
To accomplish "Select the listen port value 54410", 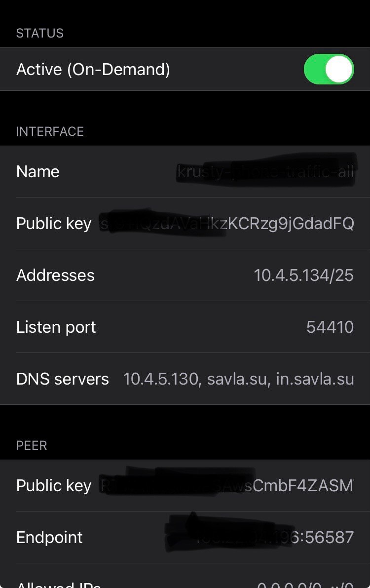I will tap(330, 327).
